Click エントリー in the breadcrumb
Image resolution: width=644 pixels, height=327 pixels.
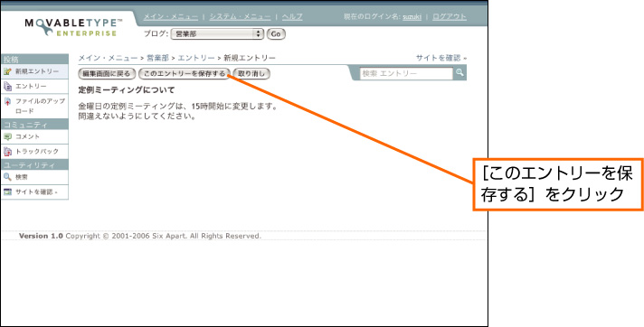tap(196, 58)
